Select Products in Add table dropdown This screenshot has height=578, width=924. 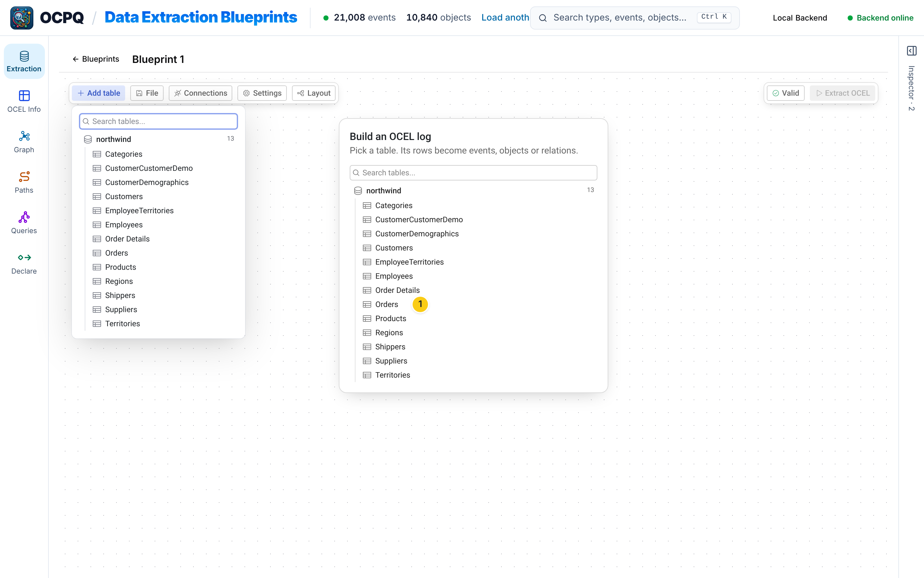[x=163, y=267]
